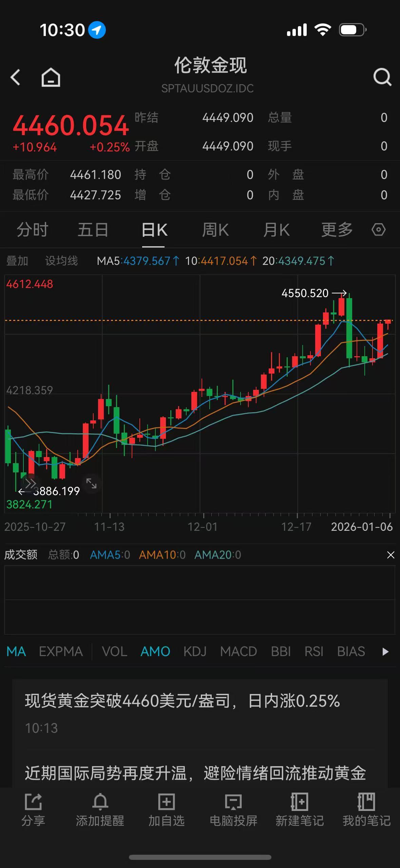Expand earlier candles with double chevron

coord(30,483)
